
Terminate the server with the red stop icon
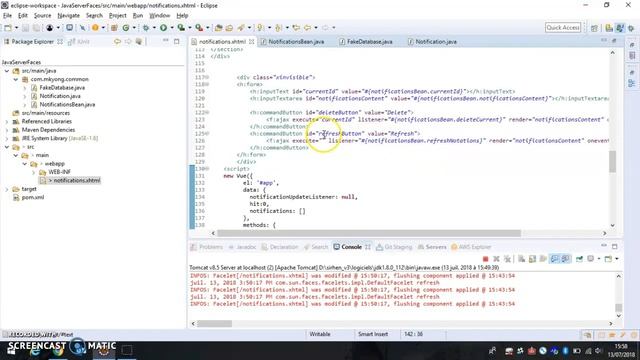pyautogui.click(x=485, y=259)
